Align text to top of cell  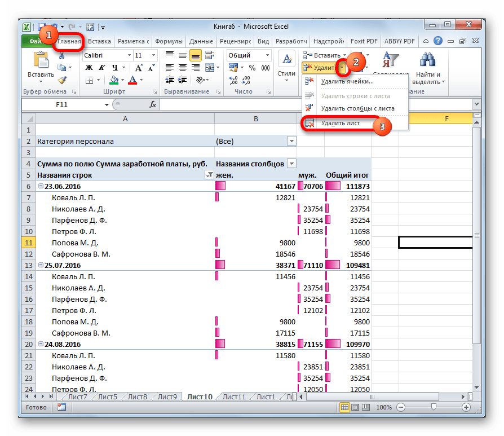pos(169,55)
